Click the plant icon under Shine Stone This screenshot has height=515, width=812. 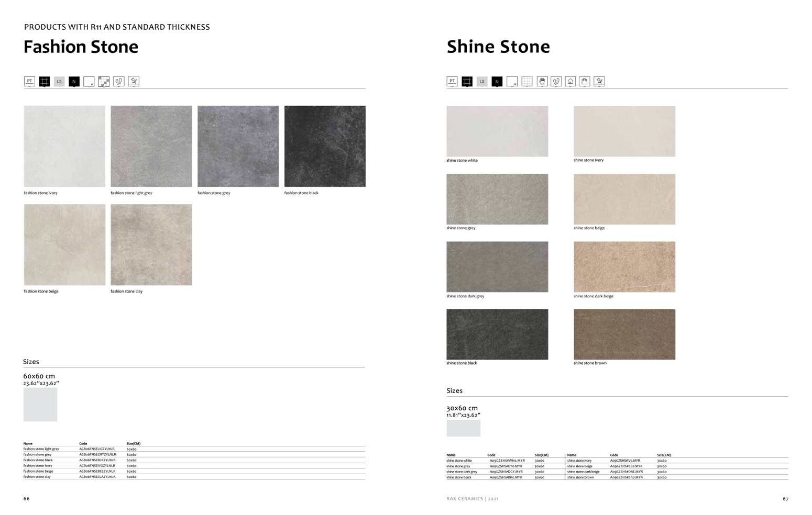(x=599, y=82)
